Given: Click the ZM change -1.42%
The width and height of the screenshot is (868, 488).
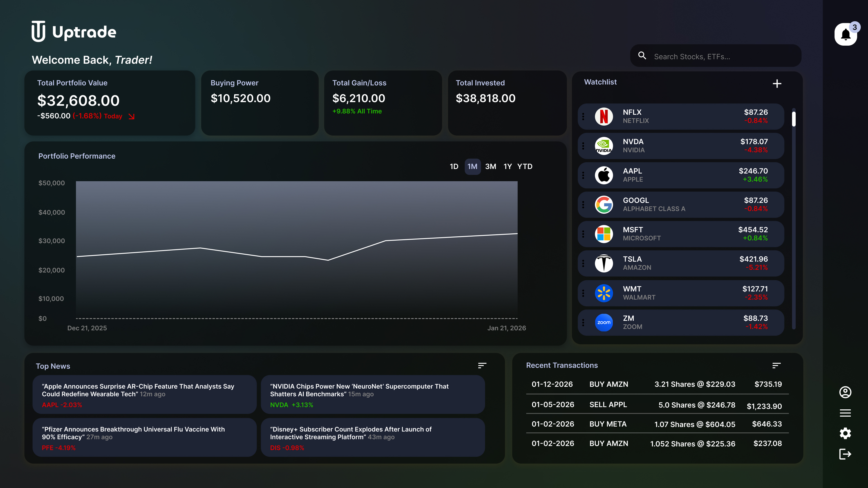Looking at the screenshot, I should (757, 327).
